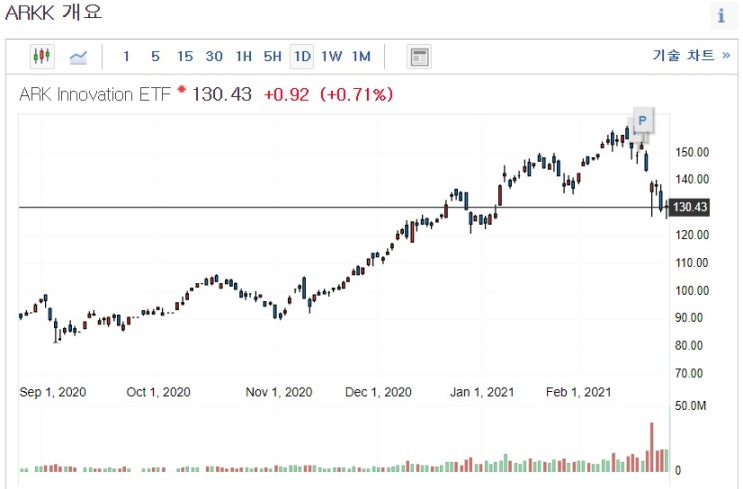Image resolution: width=743 pixels, height=489 pixels.
Task: Select the 5H interval
Action: 272,57
